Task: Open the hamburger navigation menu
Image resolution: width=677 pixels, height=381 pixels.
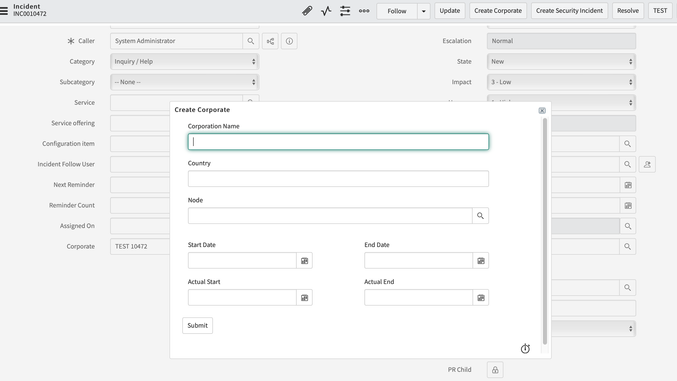Action: tap(4, 10)
